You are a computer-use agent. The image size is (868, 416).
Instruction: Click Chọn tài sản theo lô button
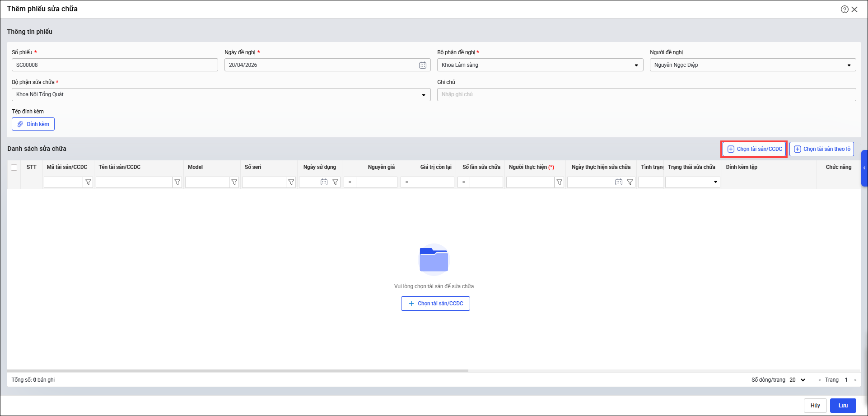tap(821, 149)
